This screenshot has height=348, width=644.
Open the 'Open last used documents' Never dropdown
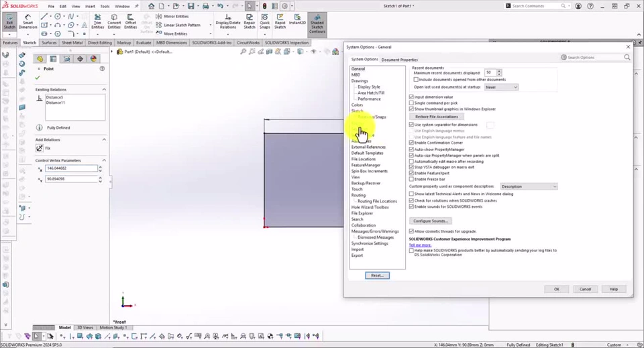pyautogui.click(x=501, y=87)
